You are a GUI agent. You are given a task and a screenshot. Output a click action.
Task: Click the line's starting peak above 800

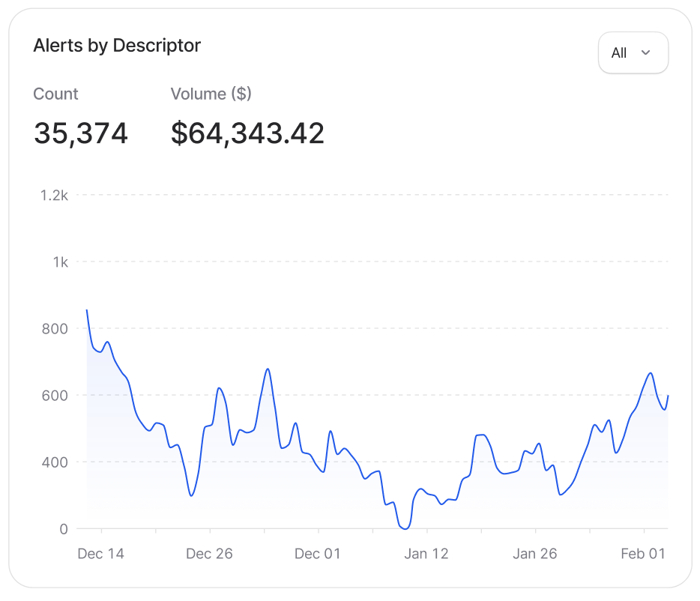(87, 310)
